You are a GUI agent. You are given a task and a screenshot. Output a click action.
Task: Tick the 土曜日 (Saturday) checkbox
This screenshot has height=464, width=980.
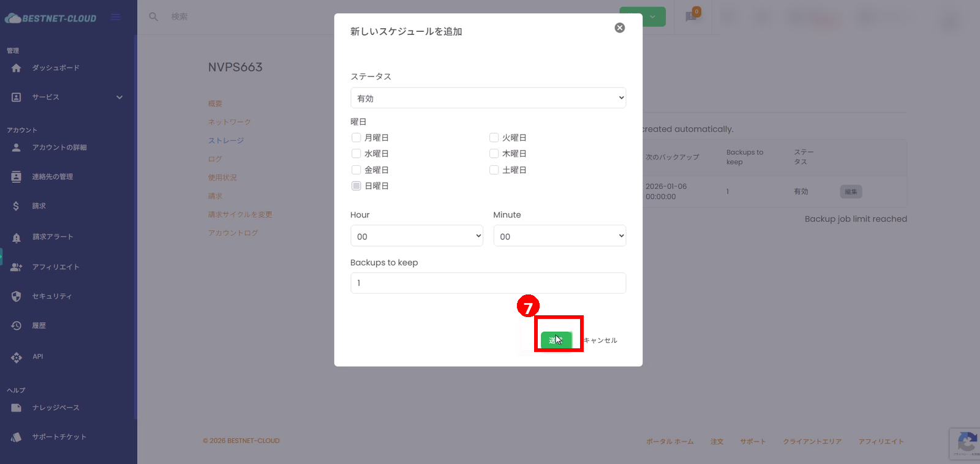click(494, 170)
